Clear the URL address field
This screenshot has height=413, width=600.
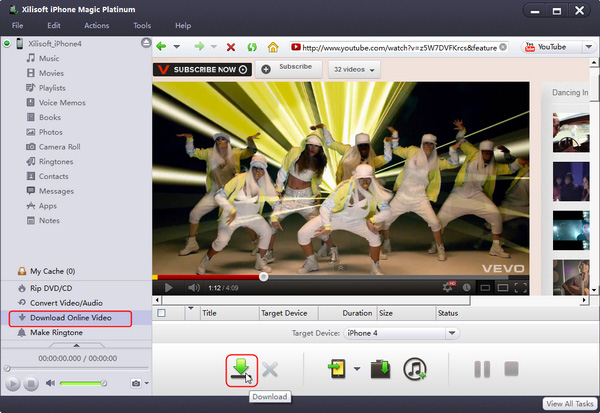[x=503, y=47]
